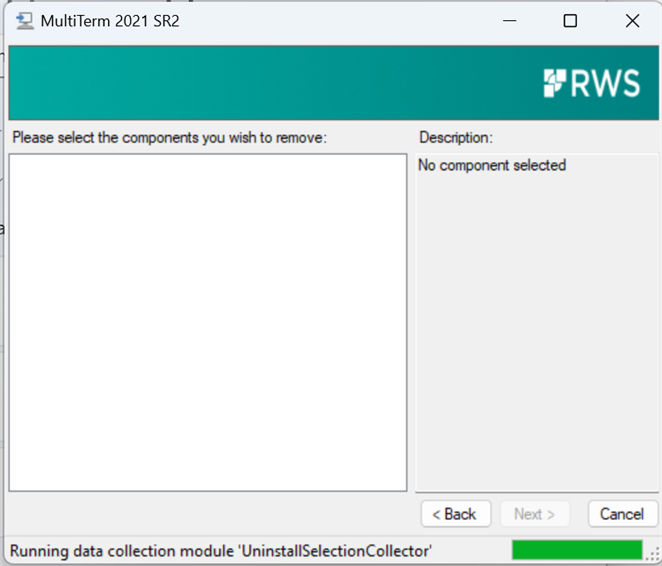Click the Back button
This screenshot has height=566, width=662.
456,514
